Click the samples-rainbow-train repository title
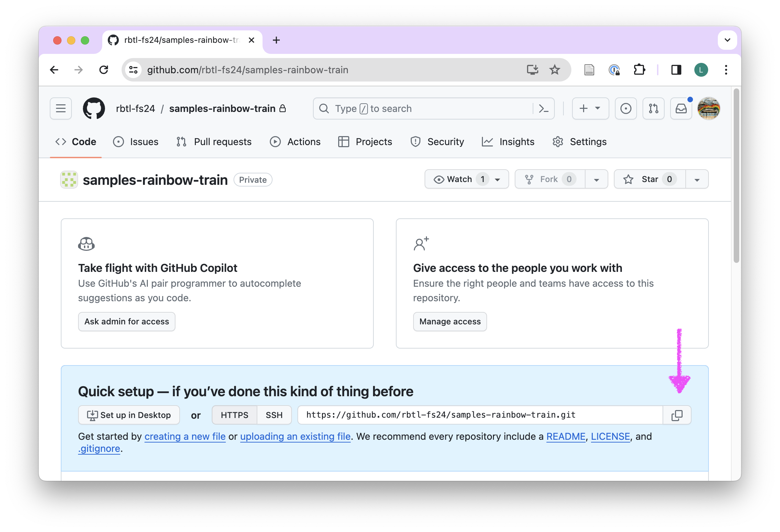The width and height of the screenshot is (780, 532). point(155,180)
